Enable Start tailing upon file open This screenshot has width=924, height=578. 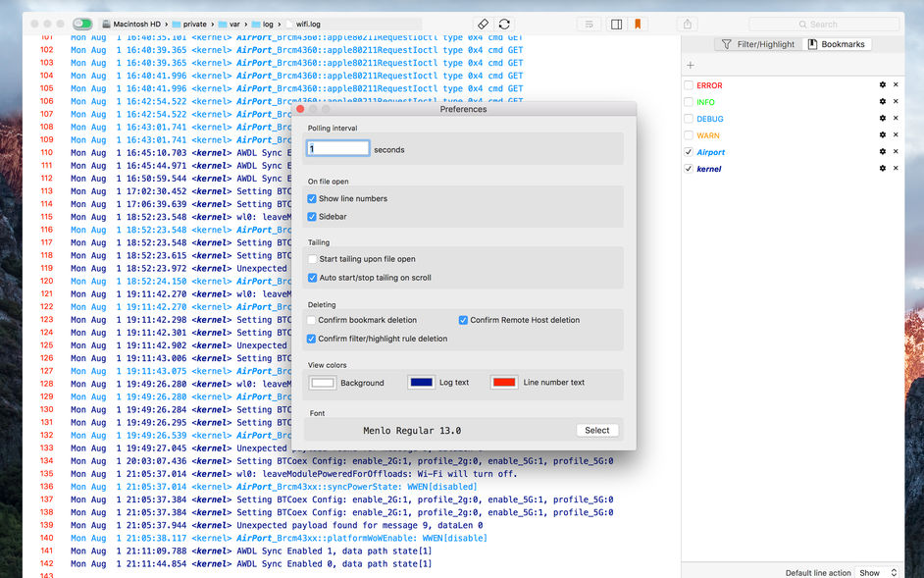coord(311,259)
